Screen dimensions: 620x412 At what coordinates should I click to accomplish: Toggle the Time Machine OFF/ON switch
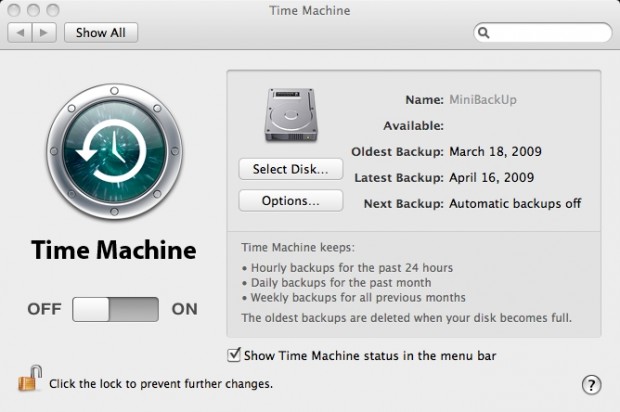115,309
